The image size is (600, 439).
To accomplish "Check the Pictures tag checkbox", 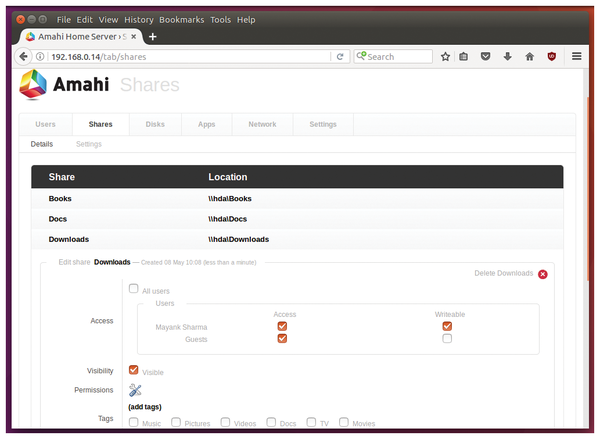I will (x=176, y=422).
